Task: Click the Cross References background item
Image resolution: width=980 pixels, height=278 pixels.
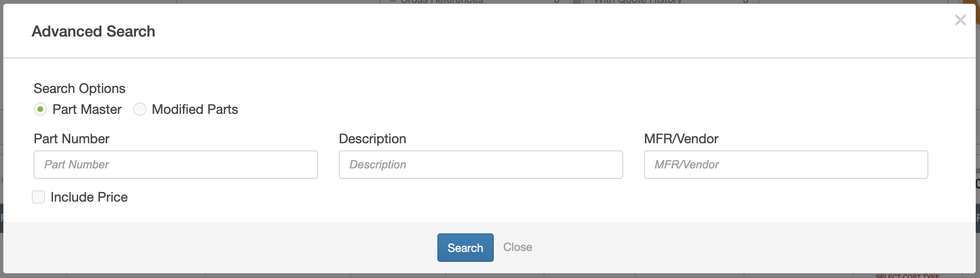Action: [441, 2]
